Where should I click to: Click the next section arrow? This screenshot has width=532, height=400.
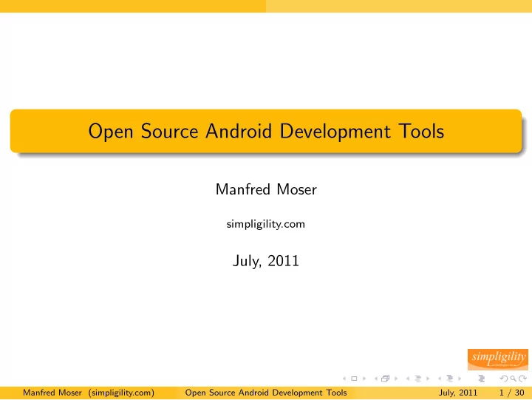coord(460,379)
